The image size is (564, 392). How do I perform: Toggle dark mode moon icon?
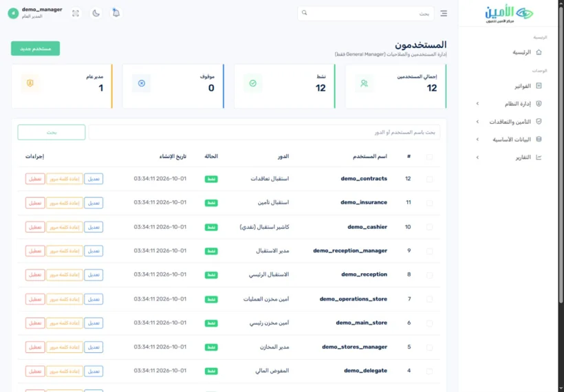96,13
